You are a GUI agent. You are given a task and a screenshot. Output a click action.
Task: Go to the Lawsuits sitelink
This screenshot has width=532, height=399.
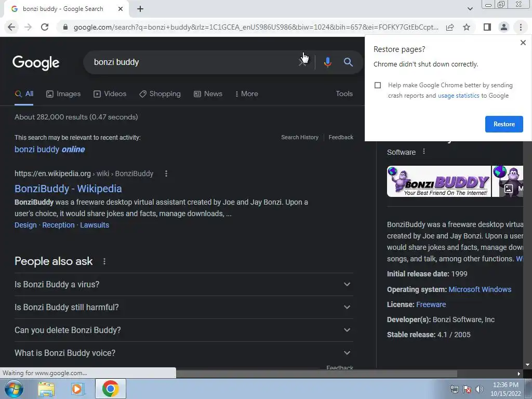tap(95, 225)
